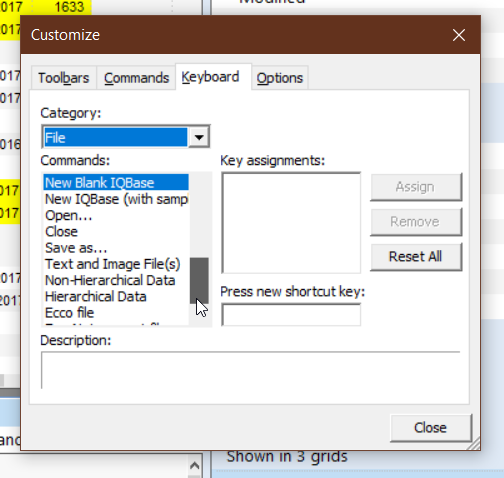The height and width of the screenshot is (478, 504).
Task: Click the Close button at dialog bottom
Action: 431,428
